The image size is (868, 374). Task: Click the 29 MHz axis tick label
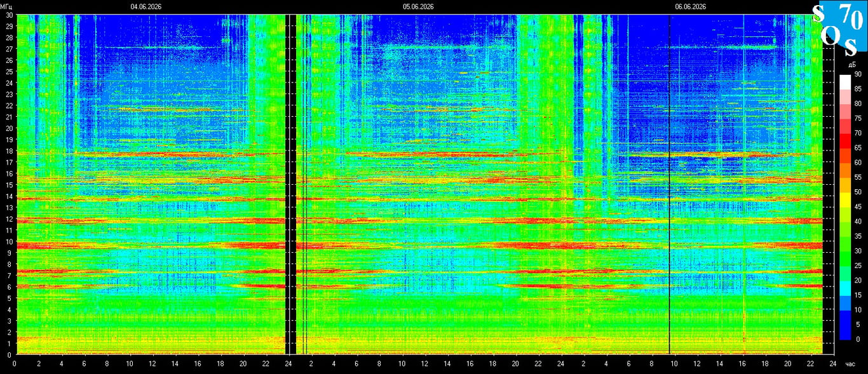tap(9, 26)
